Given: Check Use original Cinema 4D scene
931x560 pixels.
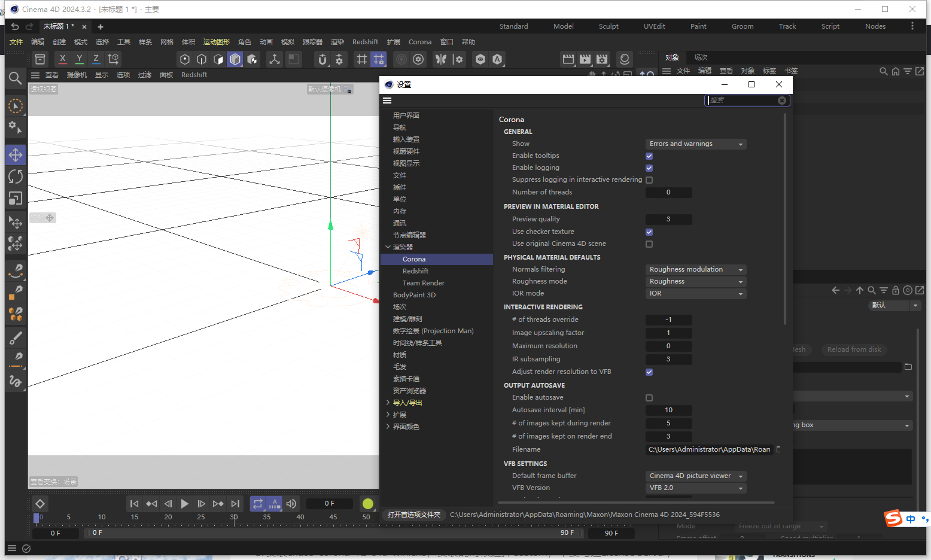Looking at the screenshot, I should click(649, 244).
